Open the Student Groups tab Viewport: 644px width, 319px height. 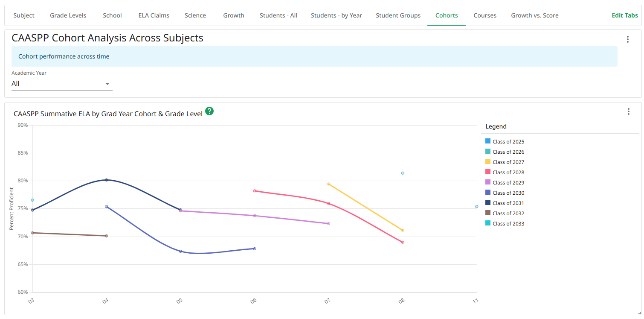(x=398, y=15)
